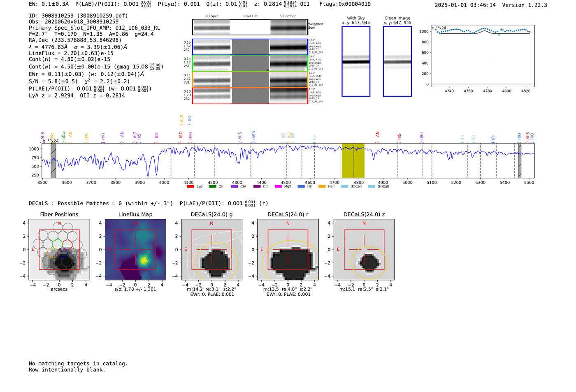Click the green MgII line label
This screenshot has width=576, height=392.
[x=64, y=137]
